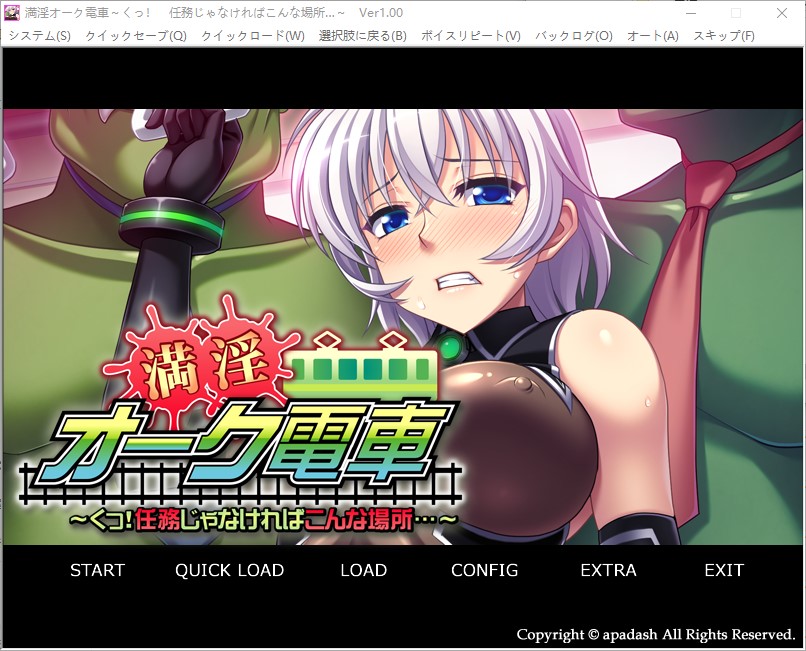Open the CONFIG settings
This screenshot has width=806, height=651.
[x=484, y=570]
